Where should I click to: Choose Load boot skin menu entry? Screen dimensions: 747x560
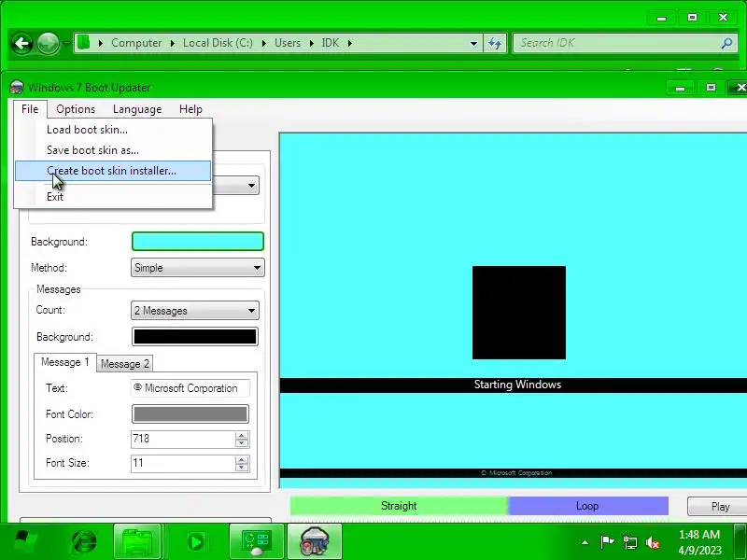tap(113, 130)
